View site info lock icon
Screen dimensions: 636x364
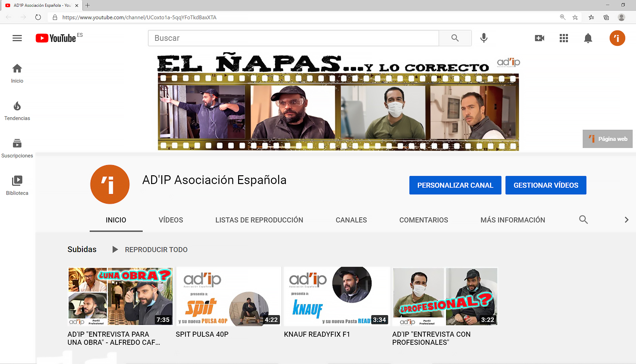click(55, 17)
